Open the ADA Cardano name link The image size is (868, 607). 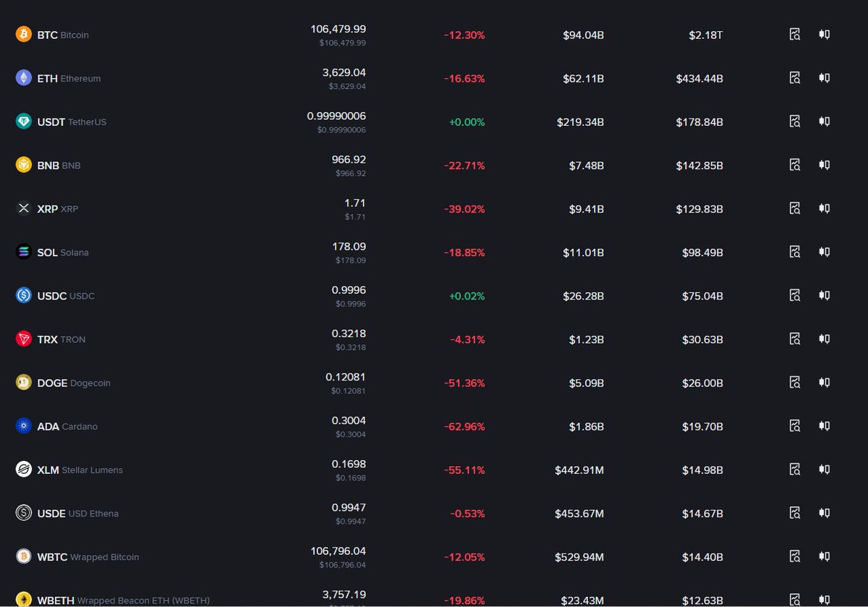pos(67,426)
